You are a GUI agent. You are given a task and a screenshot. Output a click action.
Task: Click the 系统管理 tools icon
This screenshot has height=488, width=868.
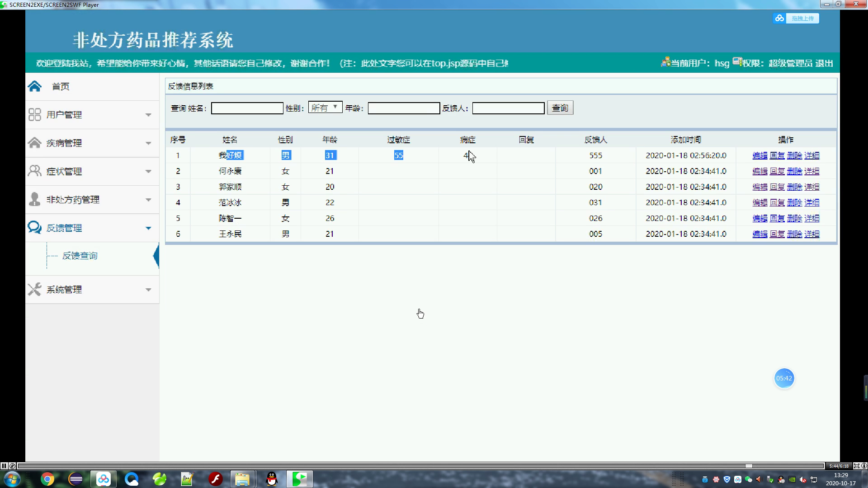point(35,289)
